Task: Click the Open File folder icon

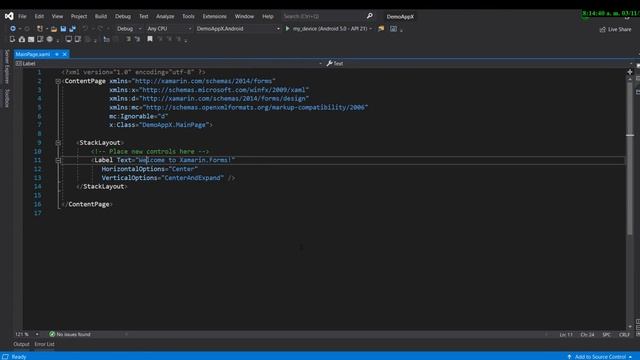Action: [x=54, y=29]
